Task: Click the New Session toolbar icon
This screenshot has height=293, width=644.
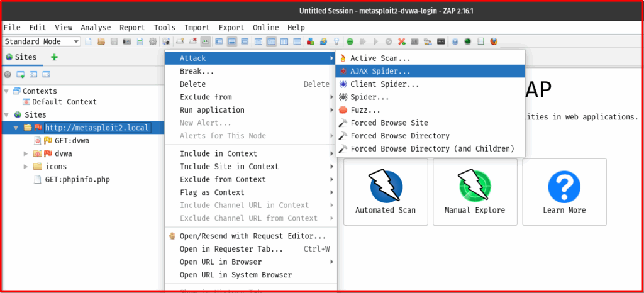Action: point(88,41)
